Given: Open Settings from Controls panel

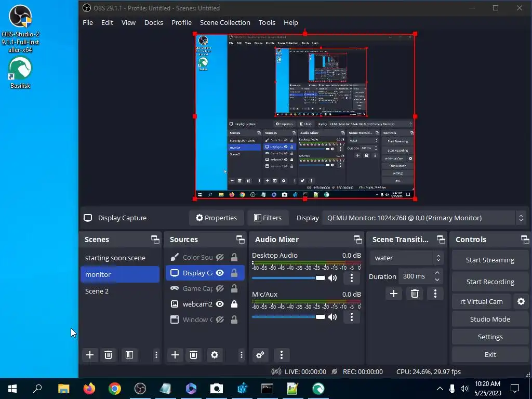Looking at the screenshot, I should point(490,337).
